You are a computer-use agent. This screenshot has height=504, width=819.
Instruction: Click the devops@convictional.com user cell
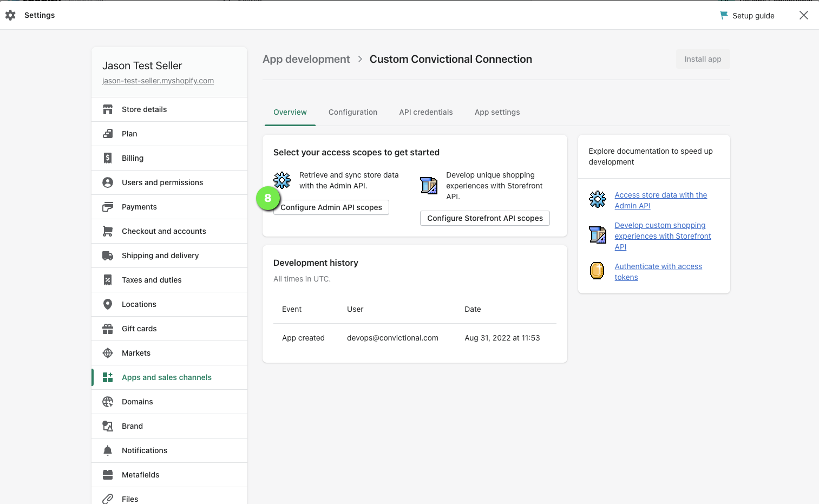(392, 338)
